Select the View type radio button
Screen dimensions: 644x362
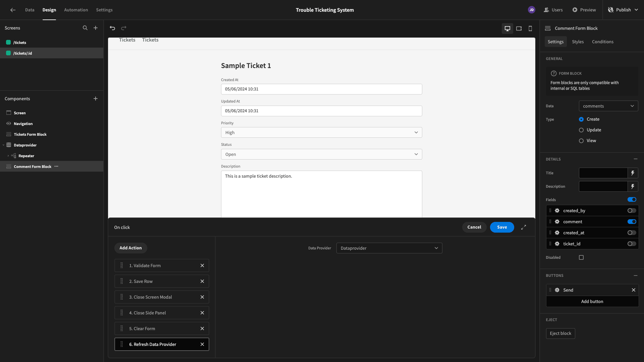581,141
